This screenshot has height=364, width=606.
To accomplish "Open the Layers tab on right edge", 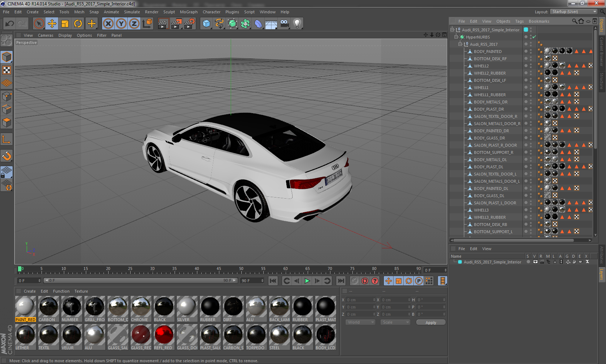I will (602, 275).
